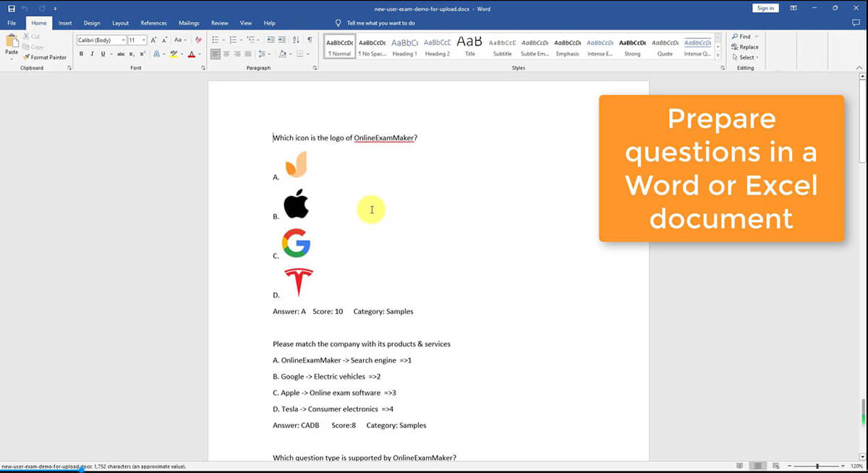The image size is (868, 473).
Task: Open the Change Case Aa menu
Action: pyautogui.click(x=179, y=40)
